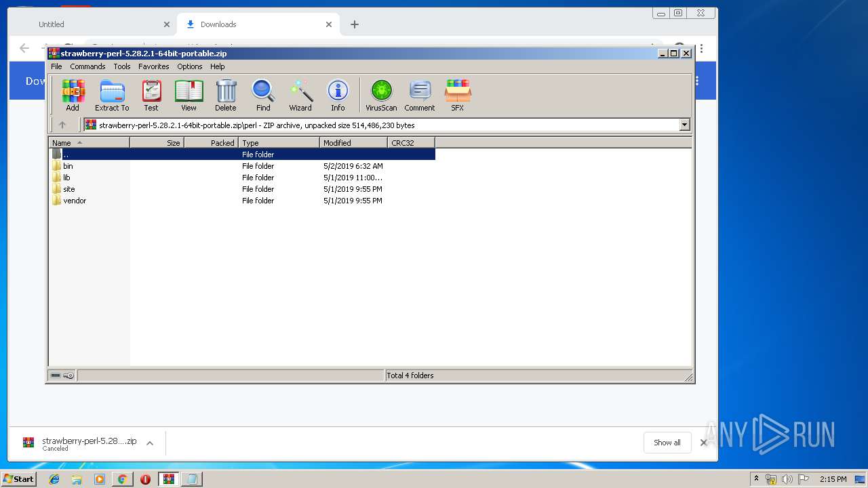Close the Chrome downloads bar
The height and width of the screenshot is (488, 868).
click(704, 443)
